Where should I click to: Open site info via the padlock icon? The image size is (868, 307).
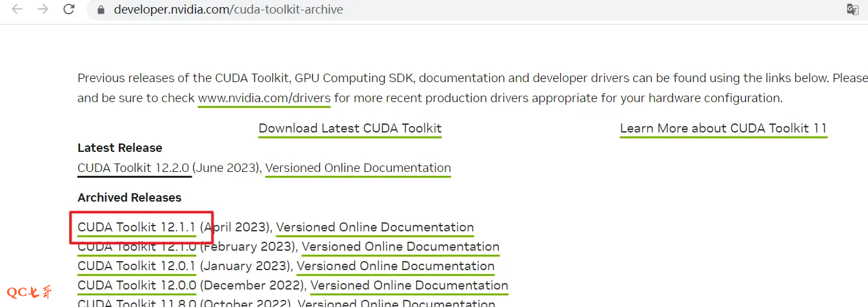(x=100, y=10)
